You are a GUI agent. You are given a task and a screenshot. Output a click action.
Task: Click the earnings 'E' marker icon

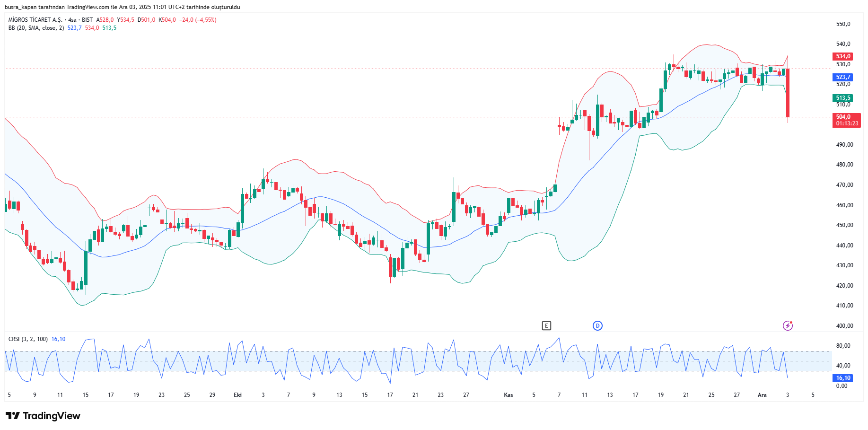point(546,325)
